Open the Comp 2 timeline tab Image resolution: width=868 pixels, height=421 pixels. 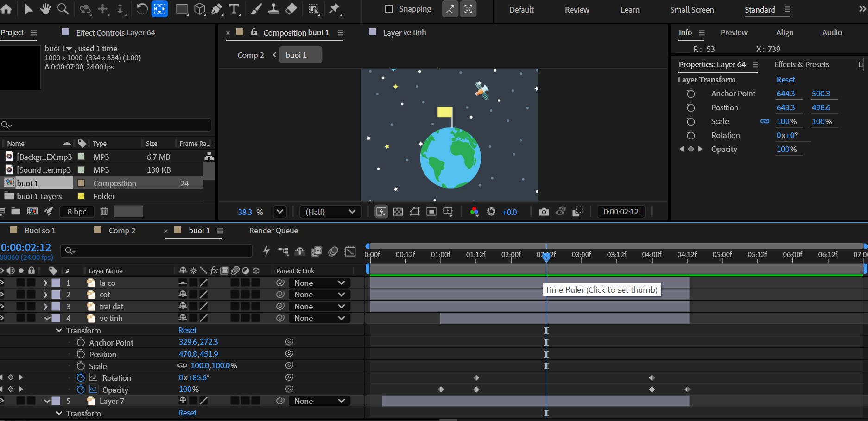(x=122, y=231)
